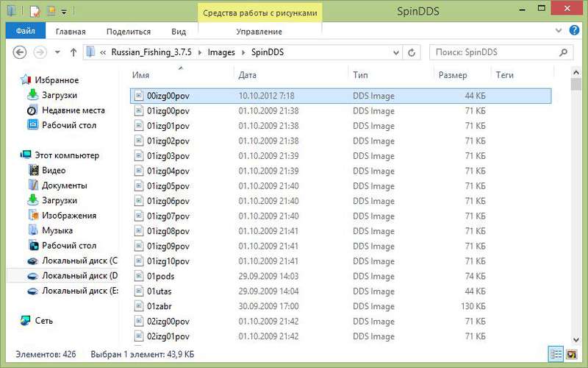
Task: Open Локальный диск (D drive
Action: click(79, 275)
